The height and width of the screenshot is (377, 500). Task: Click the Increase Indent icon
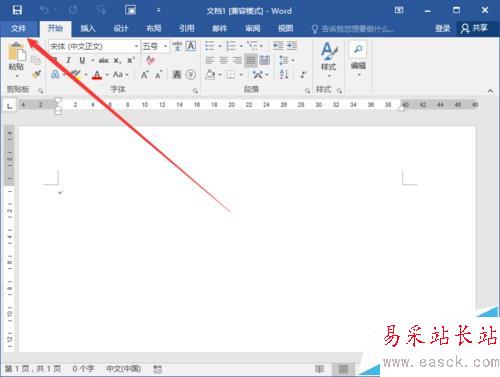[292, 46]
